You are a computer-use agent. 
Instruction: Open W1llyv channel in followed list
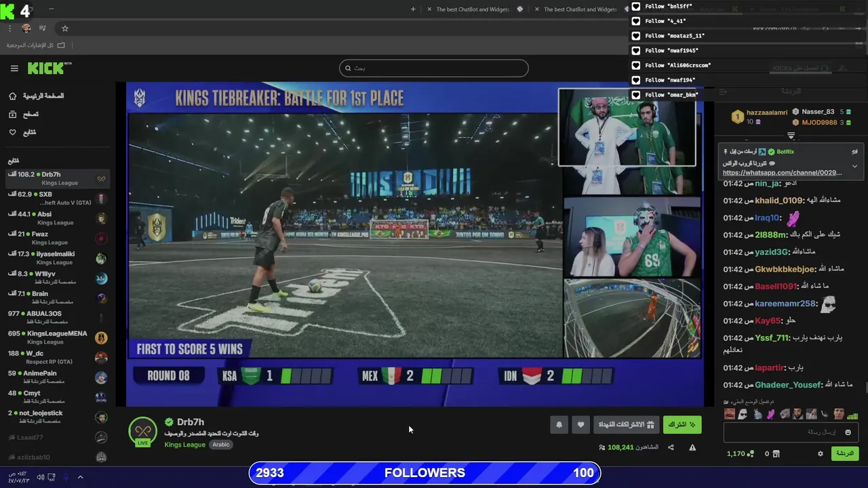point(57,278)
